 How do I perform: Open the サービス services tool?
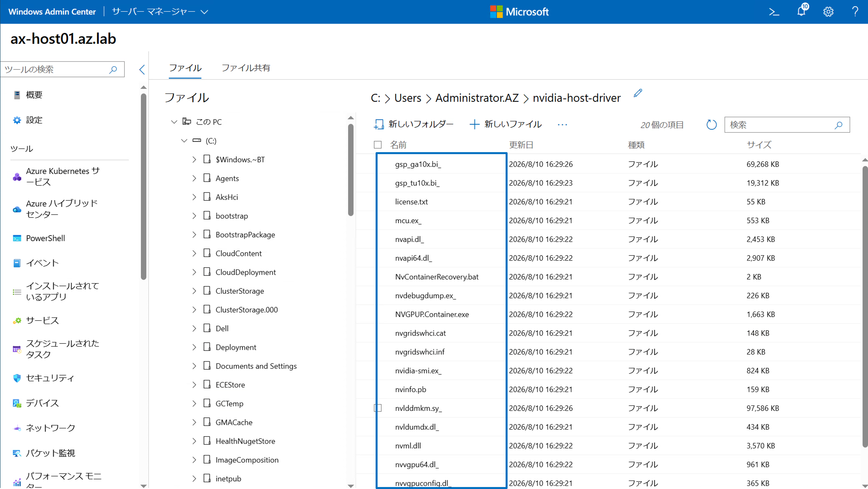36,320
